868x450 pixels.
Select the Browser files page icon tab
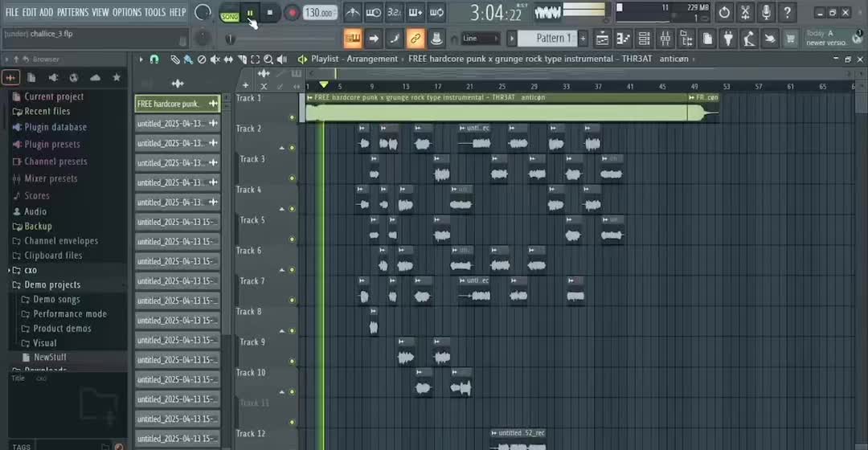pos(31,78)
